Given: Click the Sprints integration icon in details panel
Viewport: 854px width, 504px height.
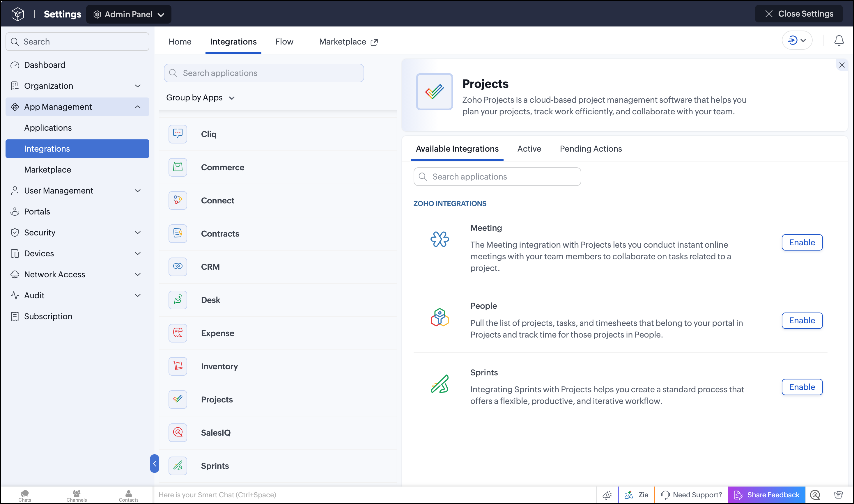Looking at the screenshot, I should [x=440, y=384].
